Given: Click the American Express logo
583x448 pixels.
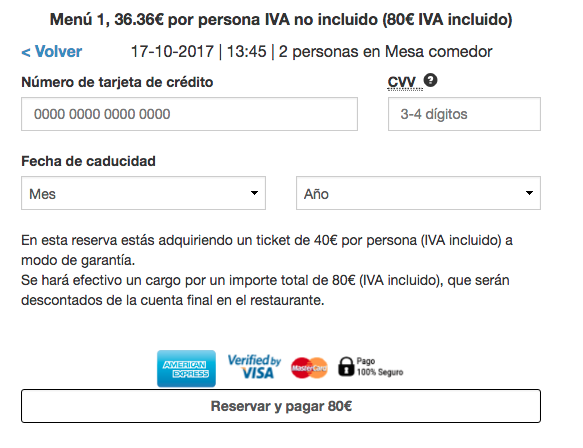Looking at the screenshot, I should (x=186, y=368).
